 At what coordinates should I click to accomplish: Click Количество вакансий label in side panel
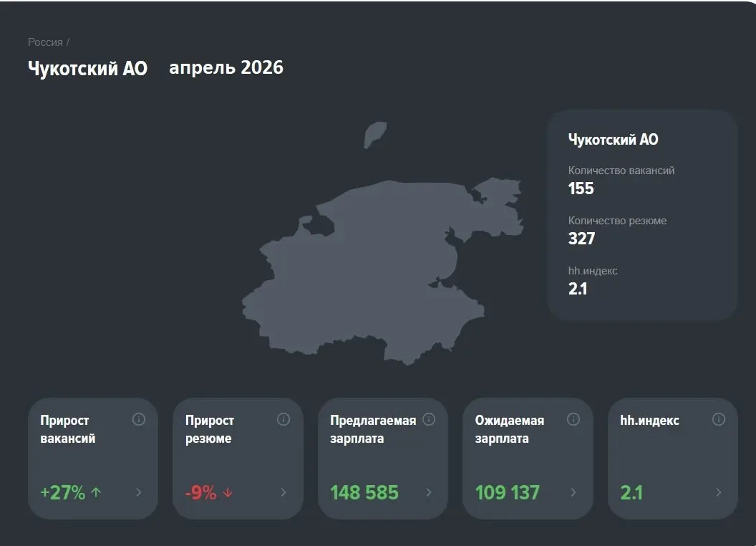click(x=621, y=171)
